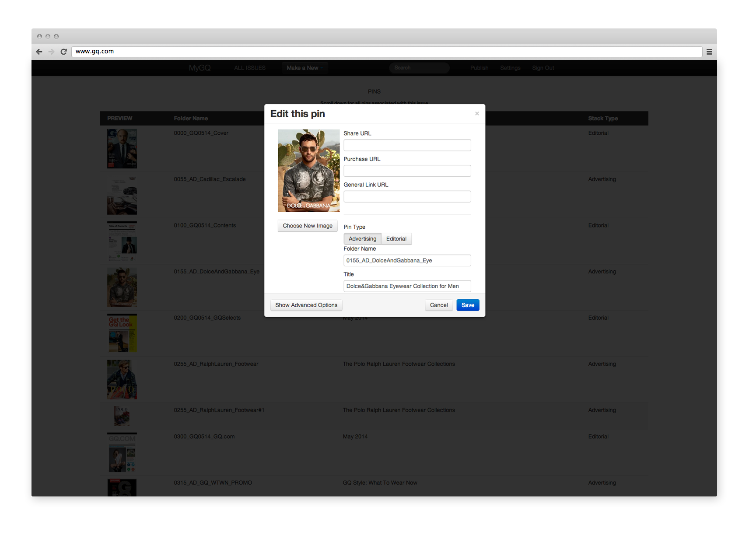Image resolution: width=756 pixels, height=559 pixels.
Task: Click the browser address bar
Action: (385, 52)
